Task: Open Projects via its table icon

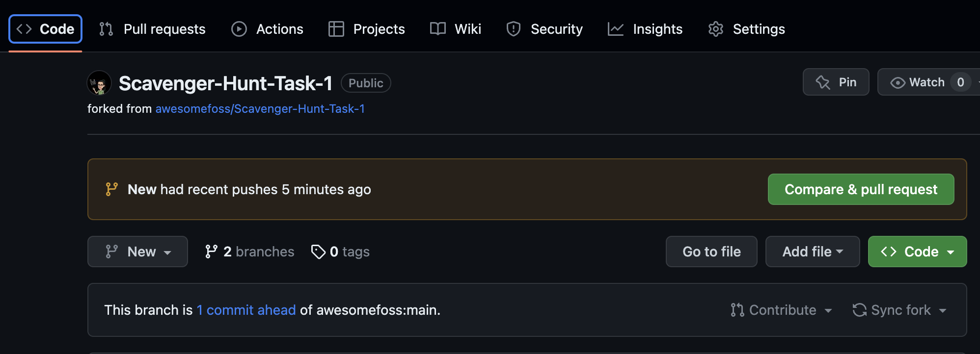Action: point(336,29)
